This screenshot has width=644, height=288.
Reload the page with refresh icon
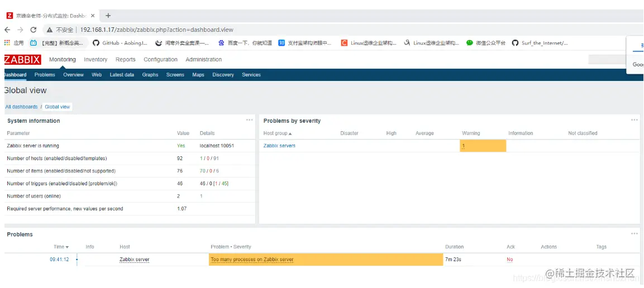[34, 30]
